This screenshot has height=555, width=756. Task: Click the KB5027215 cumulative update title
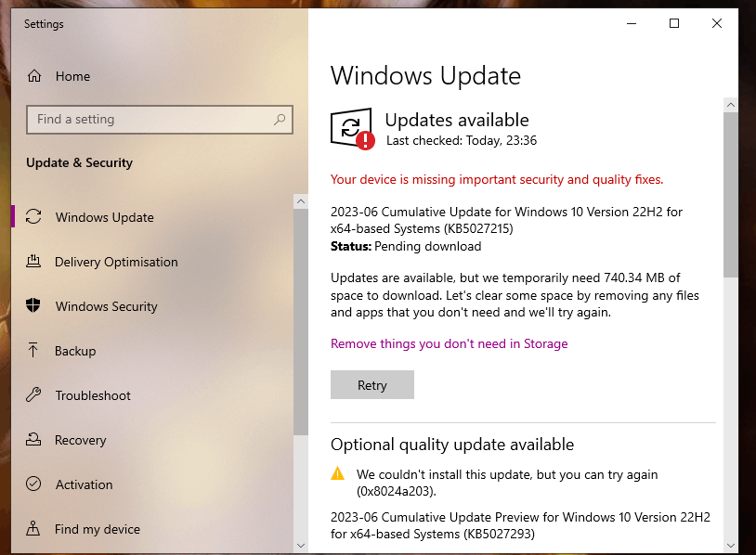(x=506, y=220)
